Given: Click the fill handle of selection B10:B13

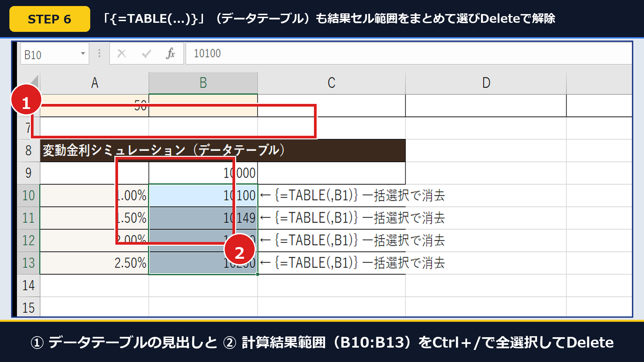Looking at the screenshot, I should point(257,274).
